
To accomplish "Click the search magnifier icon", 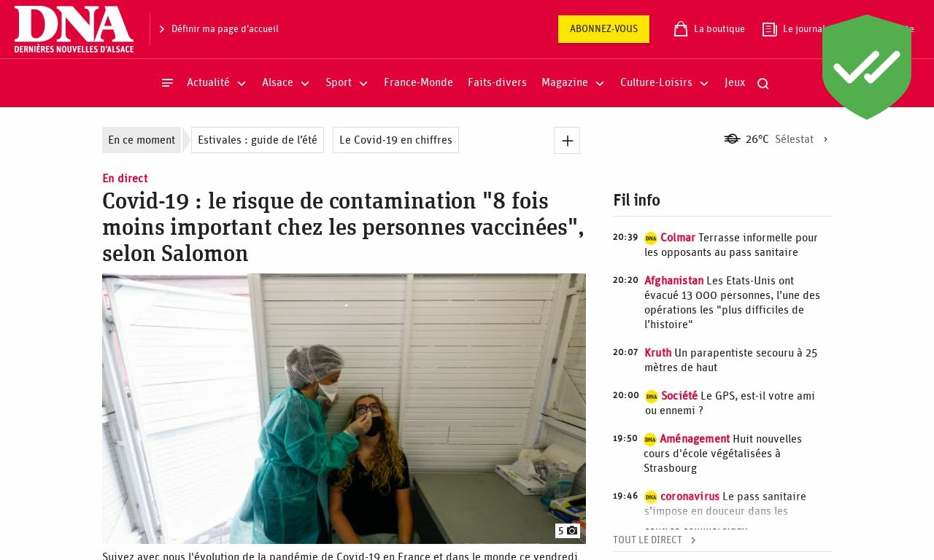I will pos(763,84).
